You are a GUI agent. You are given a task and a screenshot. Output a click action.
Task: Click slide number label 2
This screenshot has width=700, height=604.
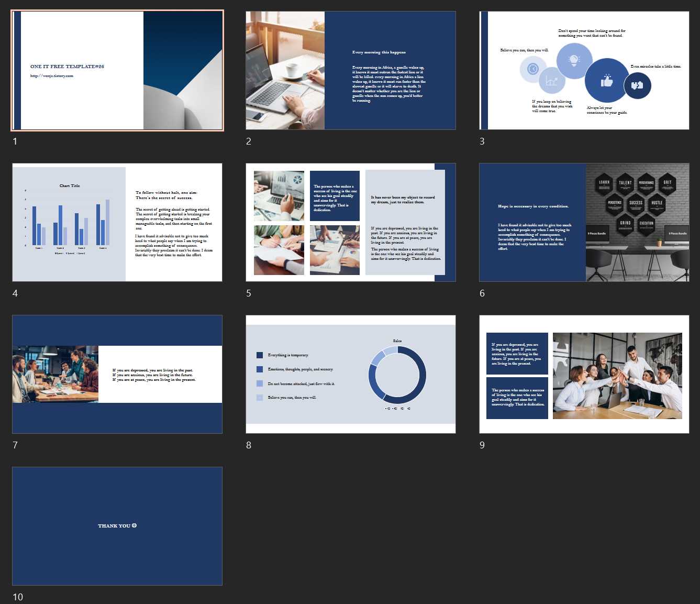click(x=249, y=141)
